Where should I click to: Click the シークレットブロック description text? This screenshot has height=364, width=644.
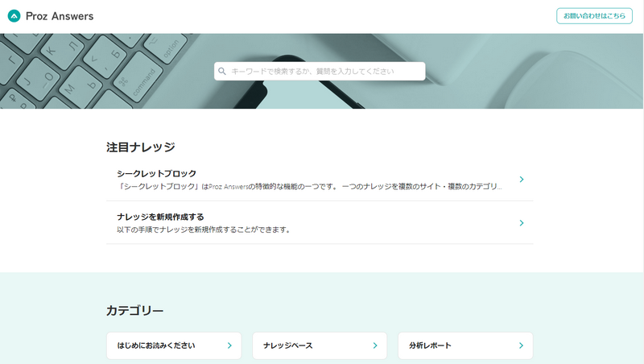click(x=309, y=186)
